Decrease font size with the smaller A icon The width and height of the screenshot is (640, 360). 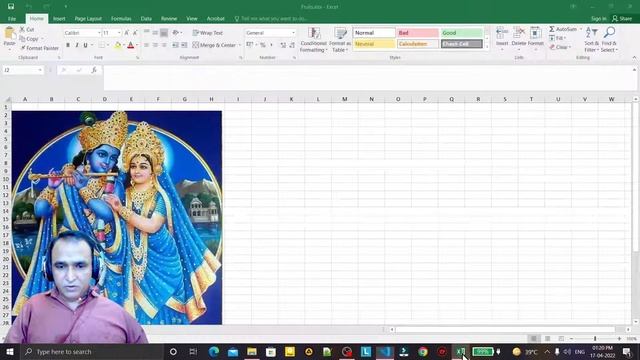pos(135,33)
